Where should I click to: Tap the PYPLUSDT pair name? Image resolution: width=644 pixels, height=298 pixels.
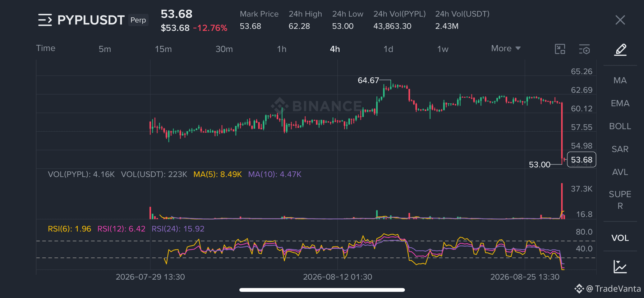coord(91,20)
